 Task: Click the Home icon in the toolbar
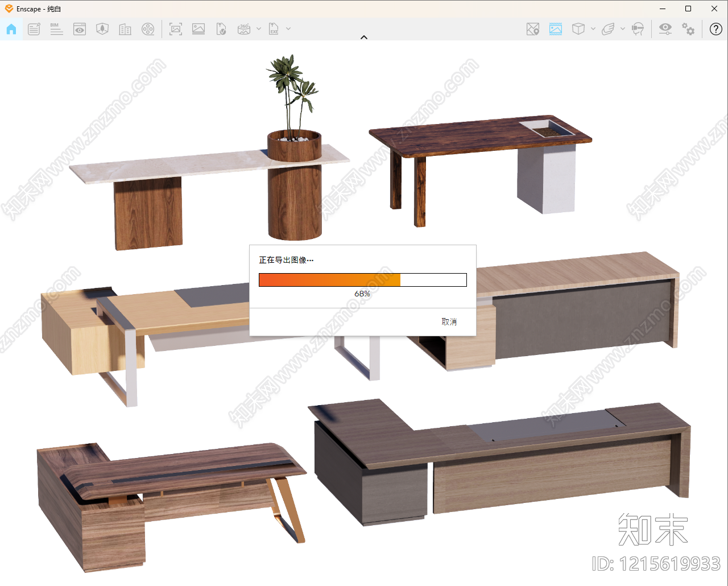[11, 29]
